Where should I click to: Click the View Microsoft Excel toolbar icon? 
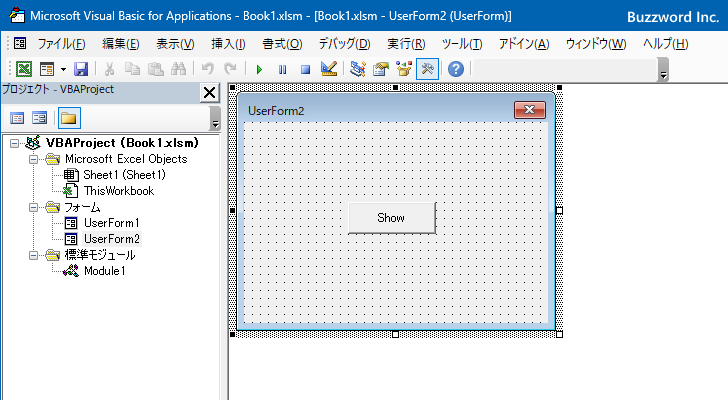tap(24, 69)
